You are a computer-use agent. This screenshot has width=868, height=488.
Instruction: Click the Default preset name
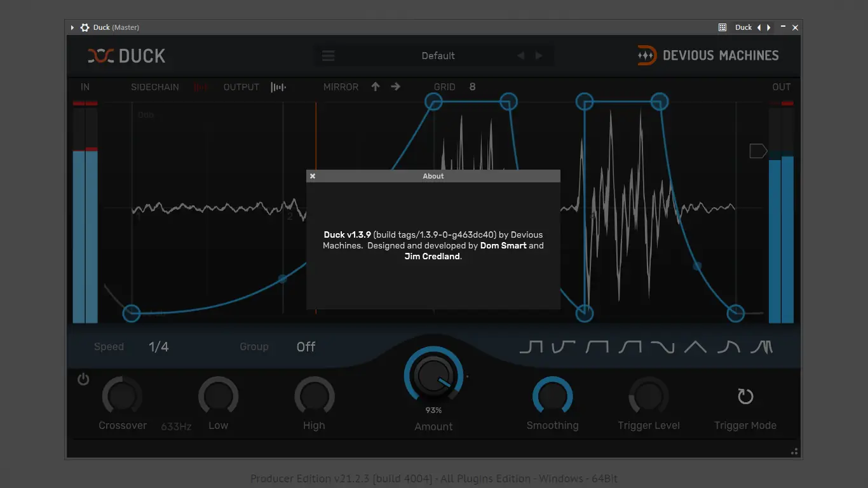(x=438, y=55)
